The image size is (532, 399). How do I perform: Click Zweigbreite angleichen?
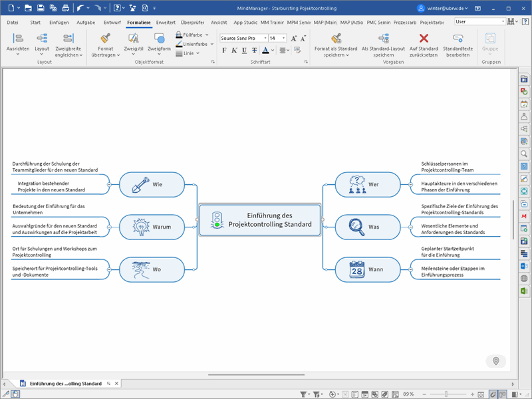[68, 45]
